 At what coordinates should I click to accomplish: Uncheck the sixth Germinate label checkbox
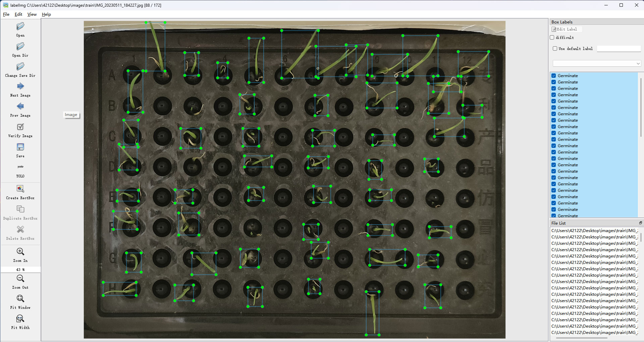point(554,108)
